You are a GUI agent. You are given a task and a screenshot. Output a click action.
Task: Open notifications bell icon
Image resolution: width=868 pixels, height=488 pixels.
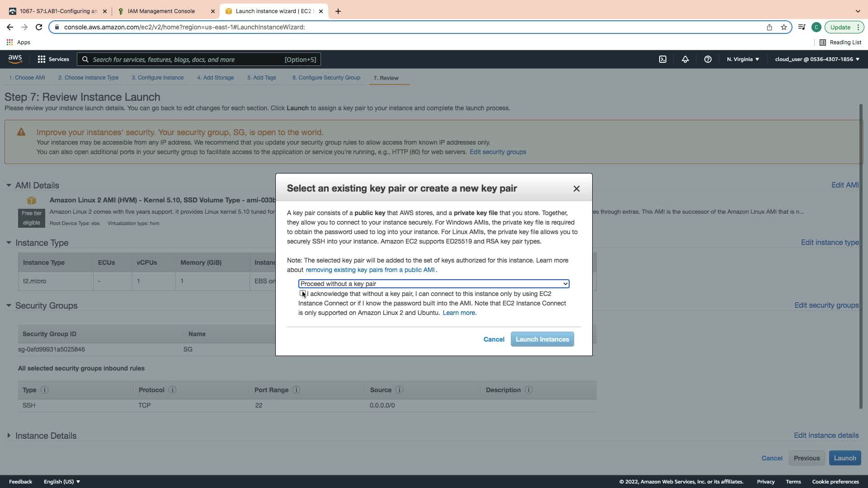[x=685, y=59]
